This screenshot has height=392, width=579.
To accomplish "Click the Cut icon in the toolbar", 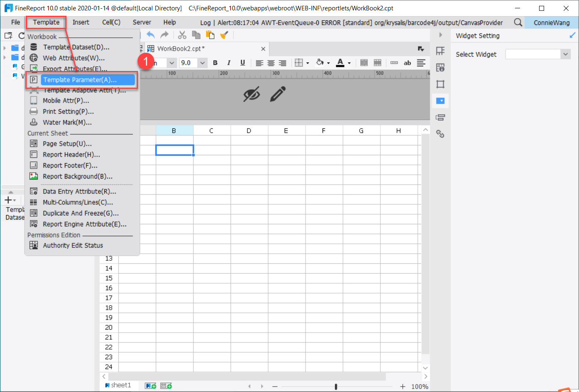I will click(x=182, y=35).
